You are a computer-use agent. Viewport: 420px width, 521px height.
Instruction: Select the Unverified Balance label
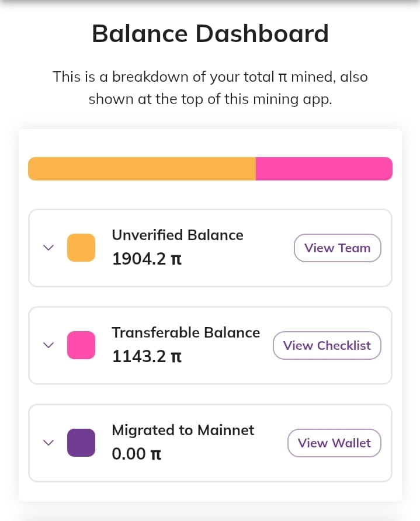click(178, 235)
